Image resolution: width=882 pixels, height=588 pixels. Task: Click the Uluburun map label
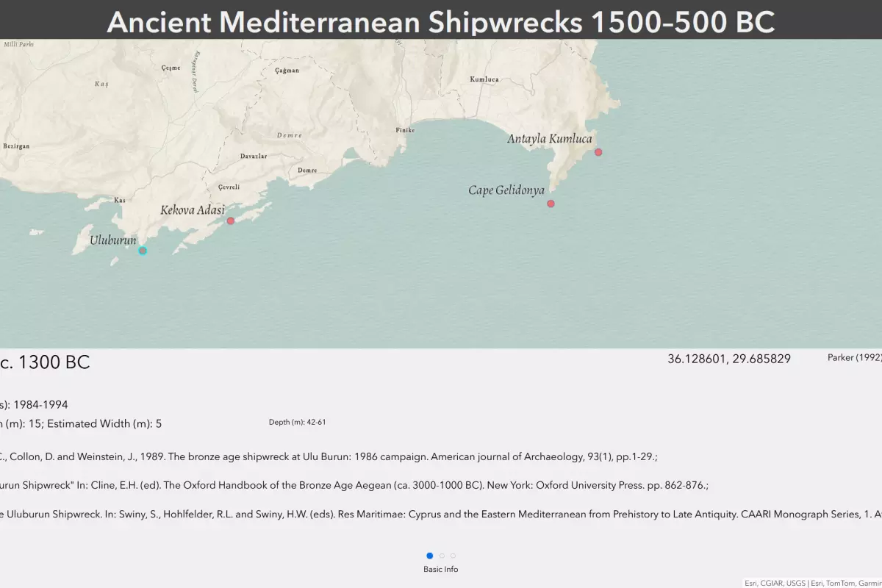pyautogui.click(x=113, y=240)
